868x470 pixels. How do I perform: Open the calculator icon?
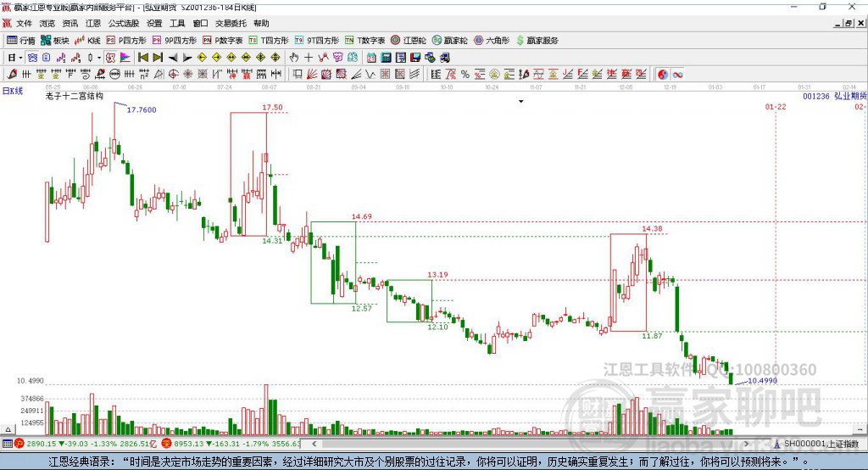click(386, 58)
